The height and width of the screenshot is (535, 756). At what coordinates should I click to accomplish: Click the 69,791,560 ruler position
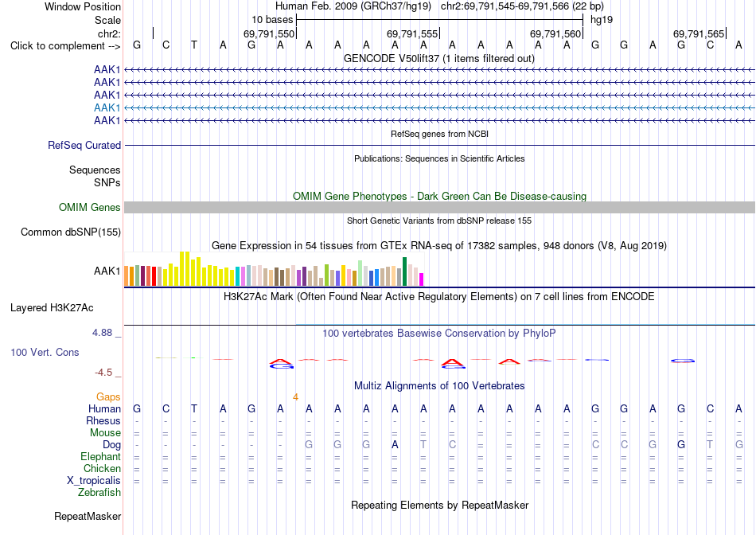pos(555,33)
